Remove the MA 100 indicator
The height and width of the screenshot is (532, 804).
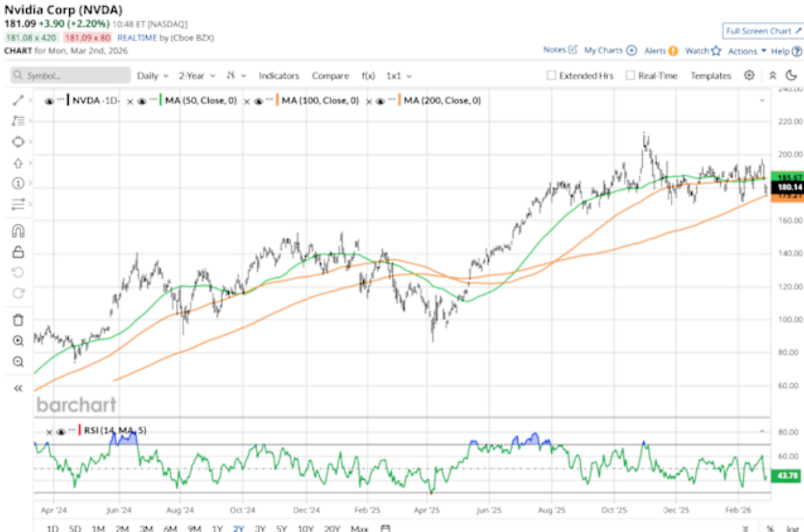(x=246, y=101)
